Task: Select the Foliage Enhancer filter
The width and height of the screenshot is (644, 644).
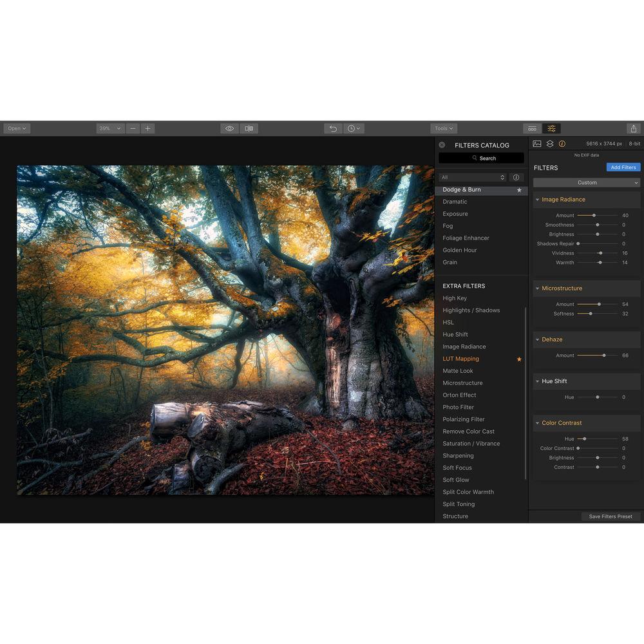Action: (466, 238)
